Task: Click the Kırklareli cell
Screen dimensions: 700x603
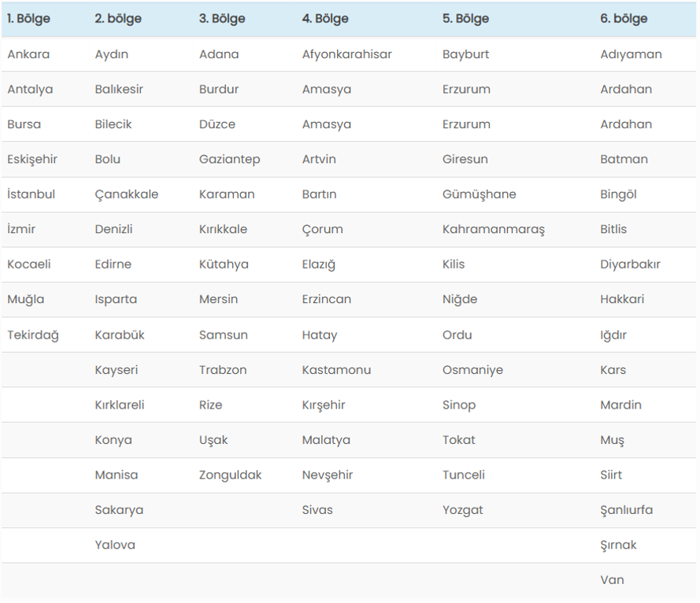Action: [x=120, y=405]
